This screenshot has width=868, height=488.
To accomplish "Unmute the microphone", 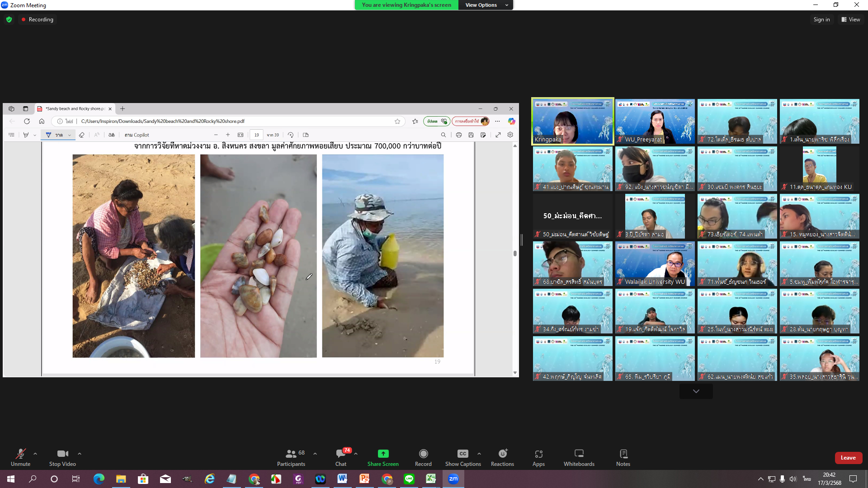I will (20, 456).
